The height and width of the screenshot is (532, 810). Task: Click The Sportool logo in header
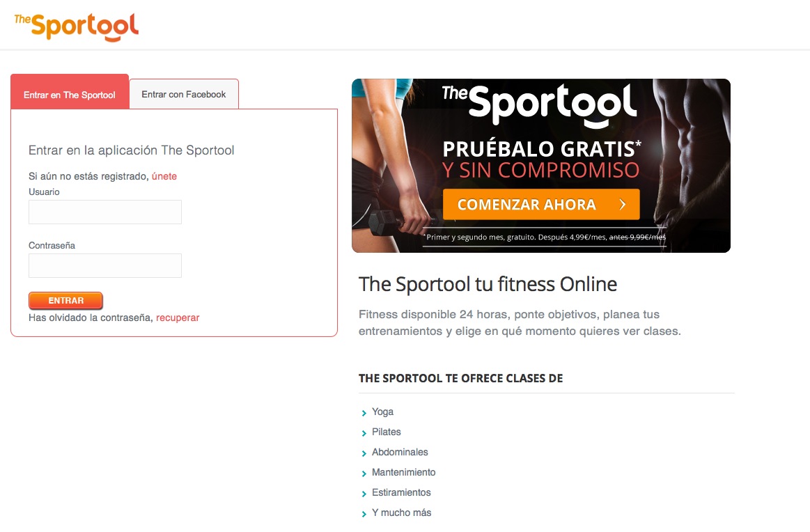(x=77, y=27)
